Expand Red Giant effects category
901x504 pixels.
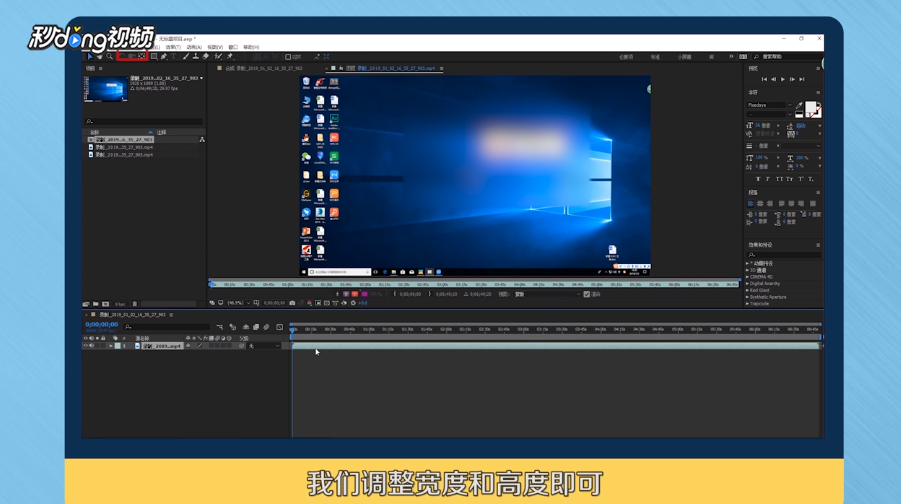coord(748,290)
